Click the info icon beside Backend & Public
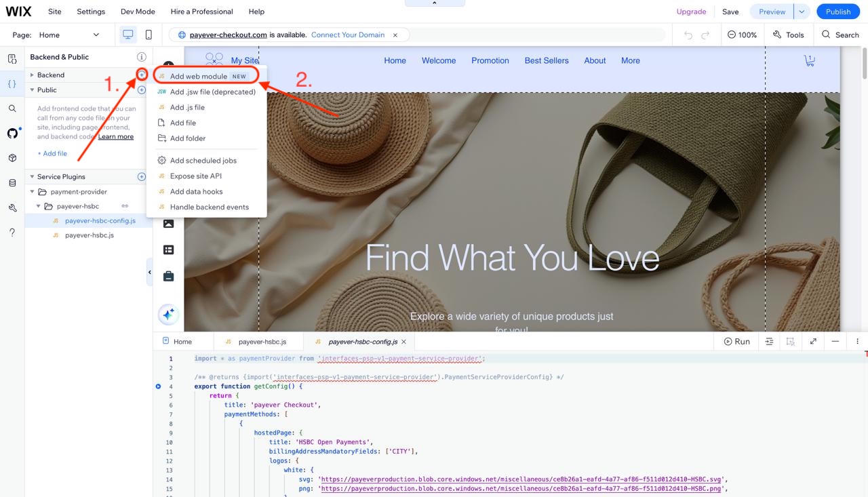 142,57
